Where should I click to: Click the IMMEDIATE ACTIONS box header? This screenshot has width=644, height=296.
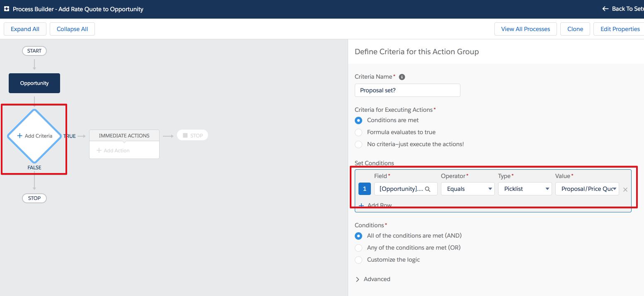point(124,135)
